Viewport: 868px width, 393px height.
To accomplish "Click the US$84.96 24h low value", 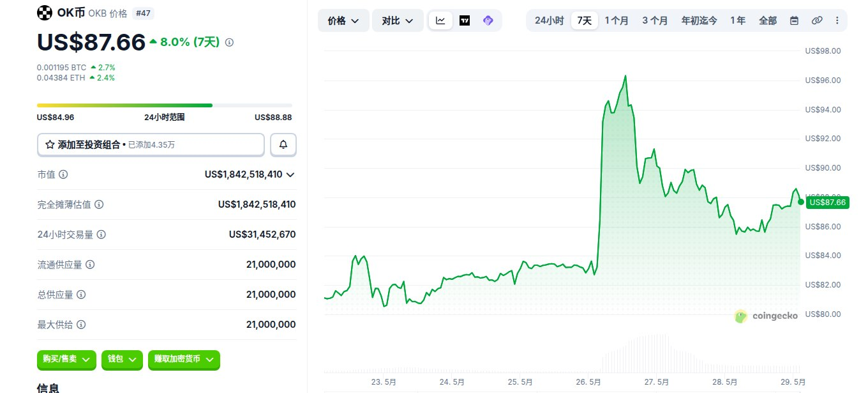I will click(56, 117).
